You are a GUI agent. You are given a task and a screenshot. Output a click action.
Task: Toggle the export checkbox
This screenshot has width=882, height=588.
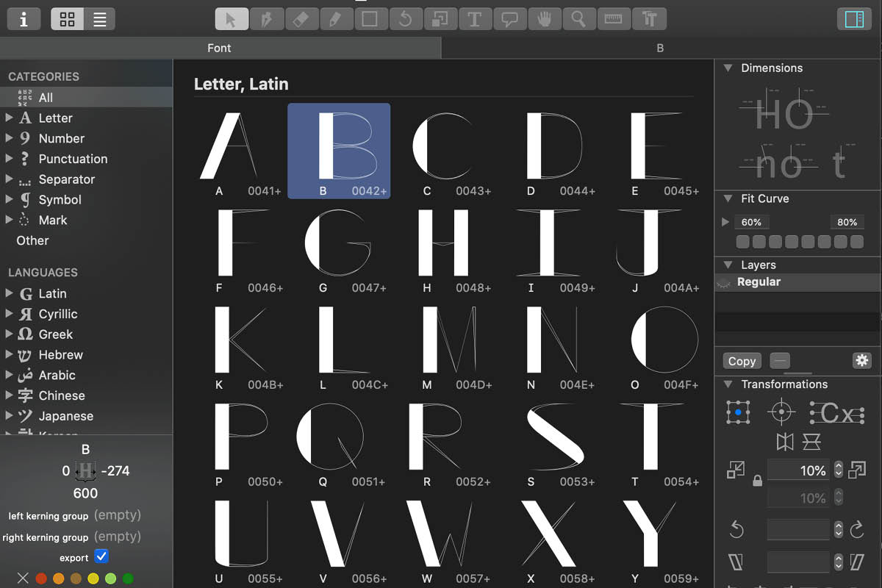[x=101, y=557]
